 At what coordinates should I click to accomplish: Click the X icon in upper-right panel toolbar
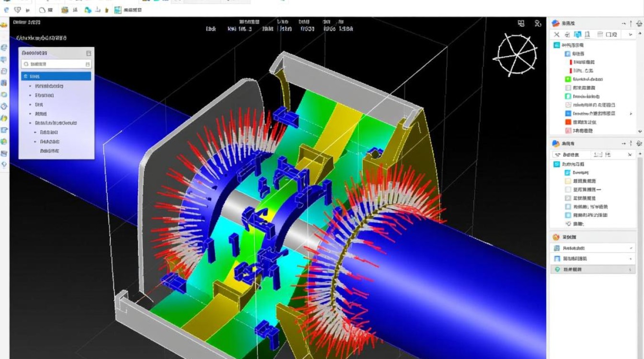[x=556, y=34]
